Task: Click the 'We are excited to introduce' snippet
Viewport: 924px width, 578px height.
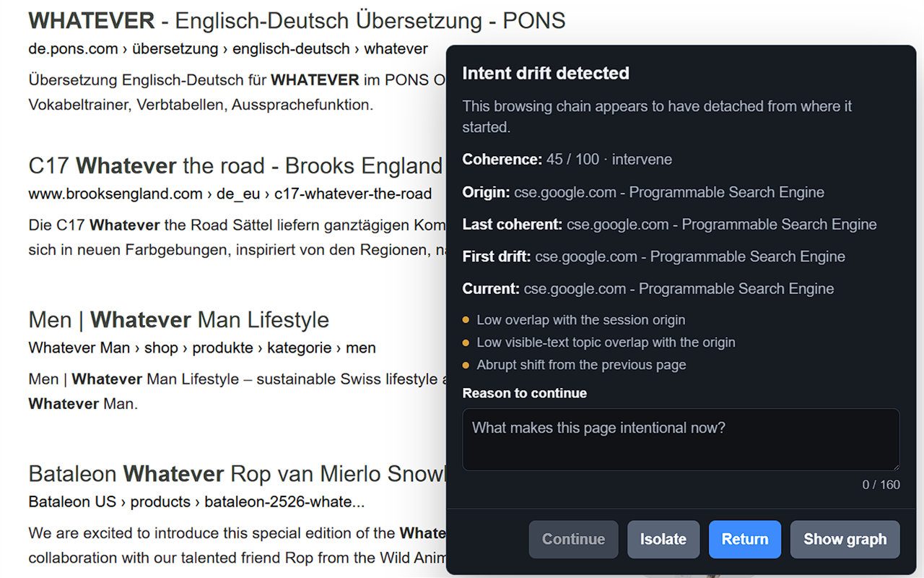Action: [237, 545]
